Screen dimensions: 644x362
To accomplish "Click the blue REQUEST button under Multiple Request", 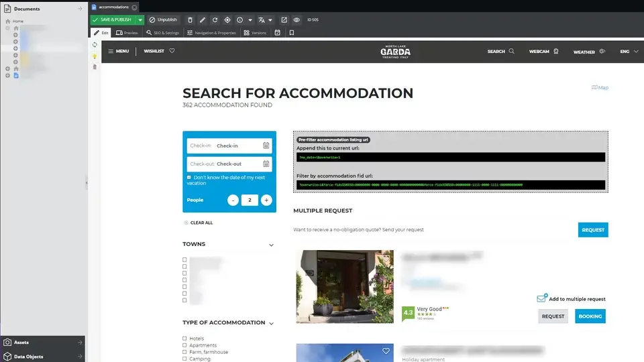I will 593,230.
